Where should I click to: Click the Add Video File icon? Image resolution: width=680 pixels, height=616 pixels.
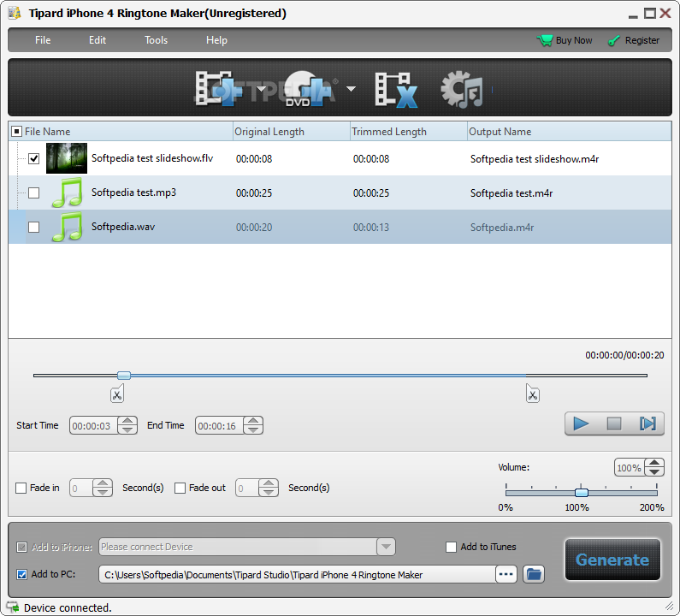[220, 89]
